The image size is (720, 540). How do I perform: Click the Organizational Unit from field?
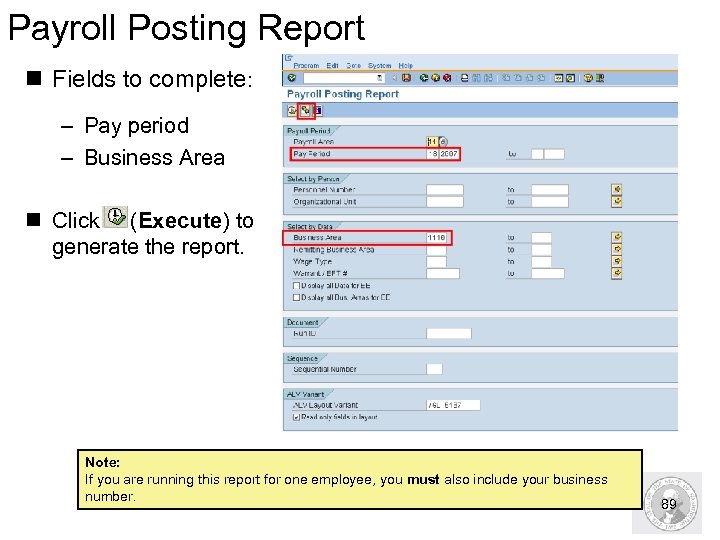pyautogui.click(x=444, y=202)
